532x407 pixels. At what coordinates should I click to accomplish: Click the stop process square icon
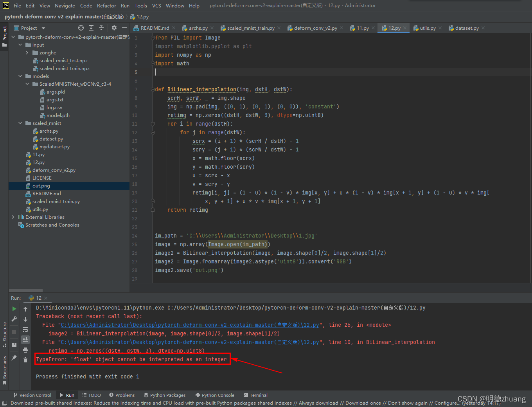pos(14,331)
